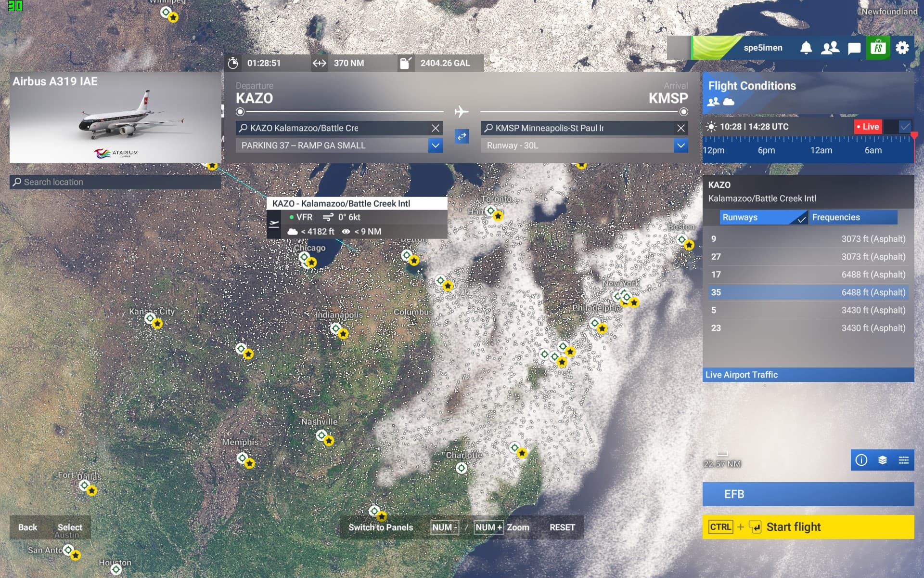Clear the KAZO departure airport field
This screenshot has height=578, width=924.
point(436,128)
